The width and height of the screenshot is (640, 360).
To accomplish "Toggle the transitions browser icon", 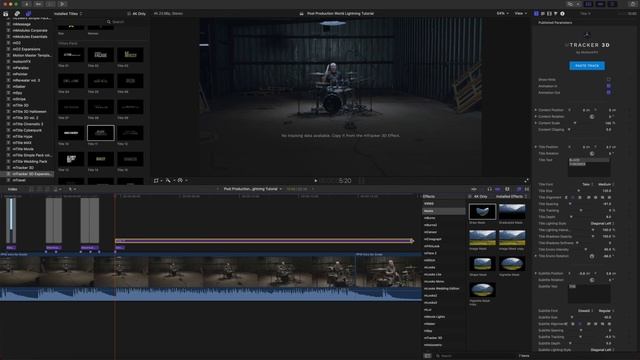I will [x=527, y=189].
